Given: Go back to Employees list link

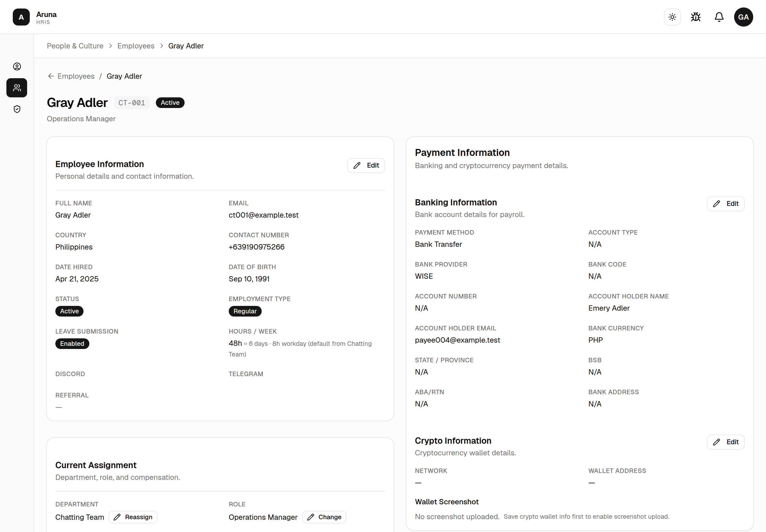Looking at the screenshot, I should pos(76,76).
